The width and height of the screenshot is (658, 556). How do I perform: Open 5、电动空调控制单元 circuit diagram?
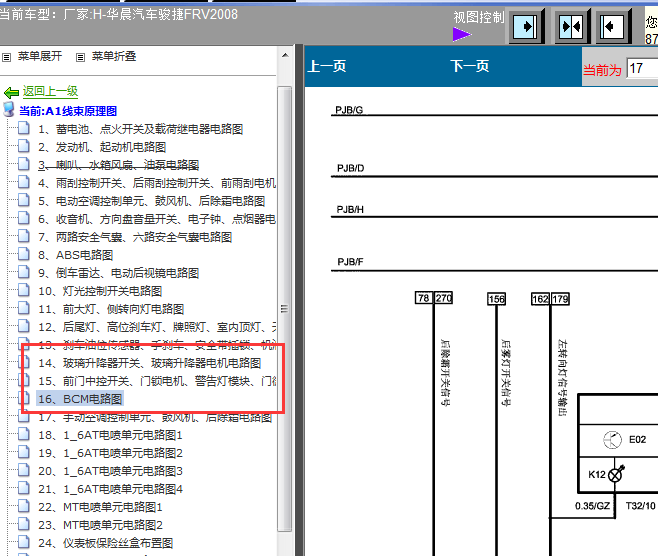pos(151,201)
